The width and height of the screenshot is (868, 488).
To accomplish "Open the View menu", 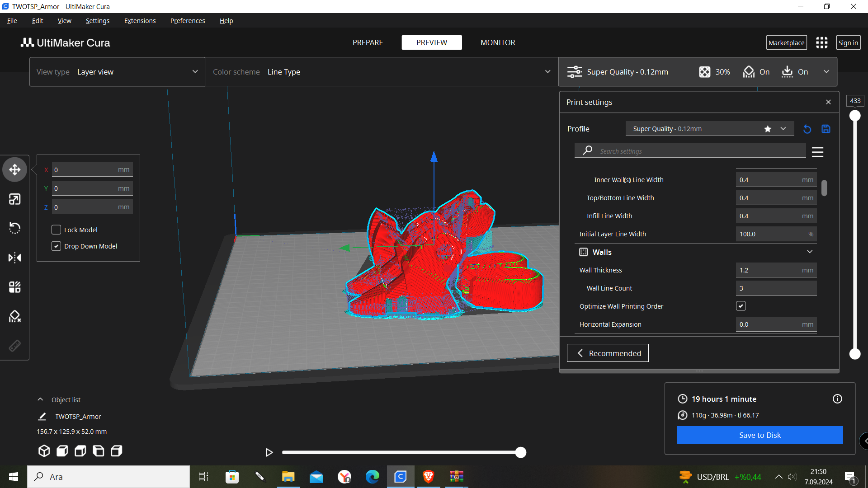I will (x=64, y=21).
